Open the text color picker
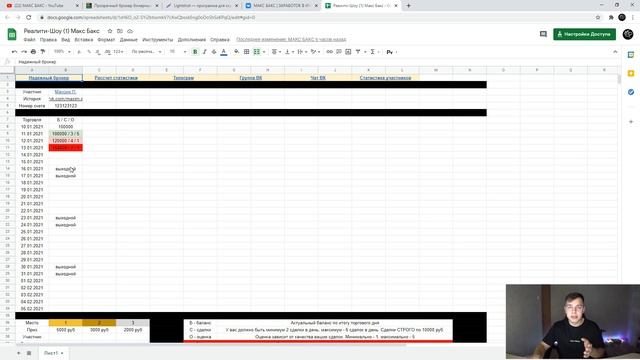Image resolution: width=640 pixels, height=360 pixels. (224, 52)
